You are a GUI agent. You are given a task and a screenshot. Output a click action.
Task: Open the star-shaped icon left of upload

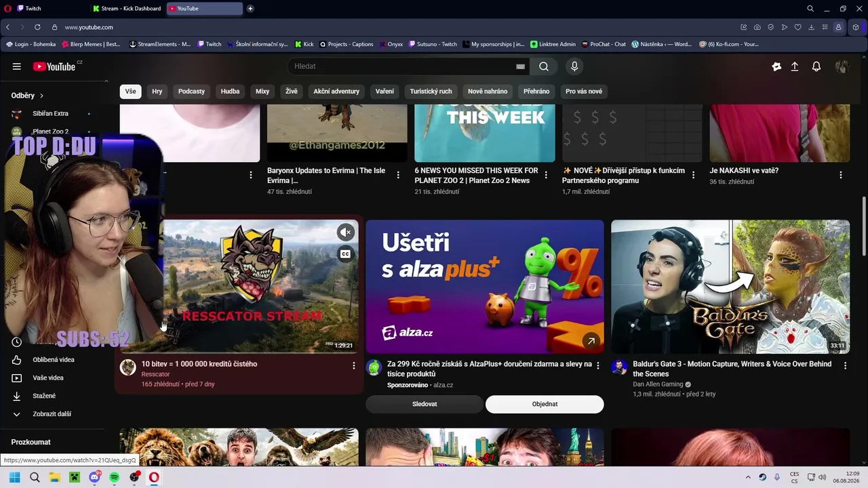[776, 66]
